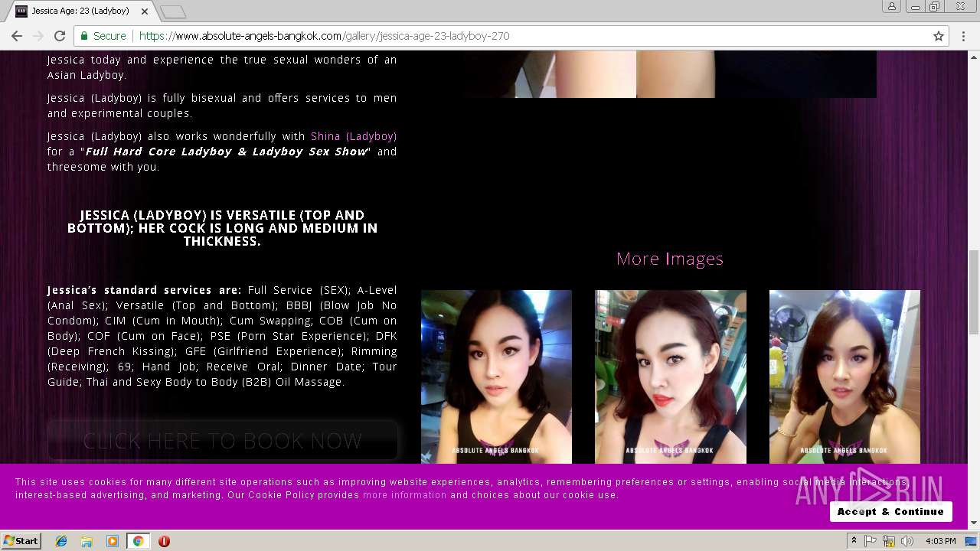
Task: Open the media player taskbar icon
Action: [x=113, y=541]
